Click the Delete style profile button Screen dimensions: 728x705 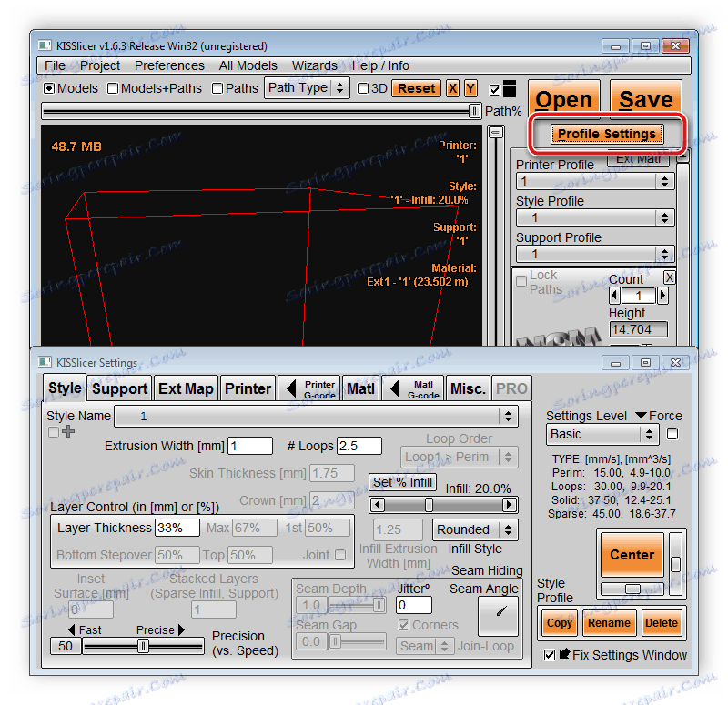pos(662,623)
